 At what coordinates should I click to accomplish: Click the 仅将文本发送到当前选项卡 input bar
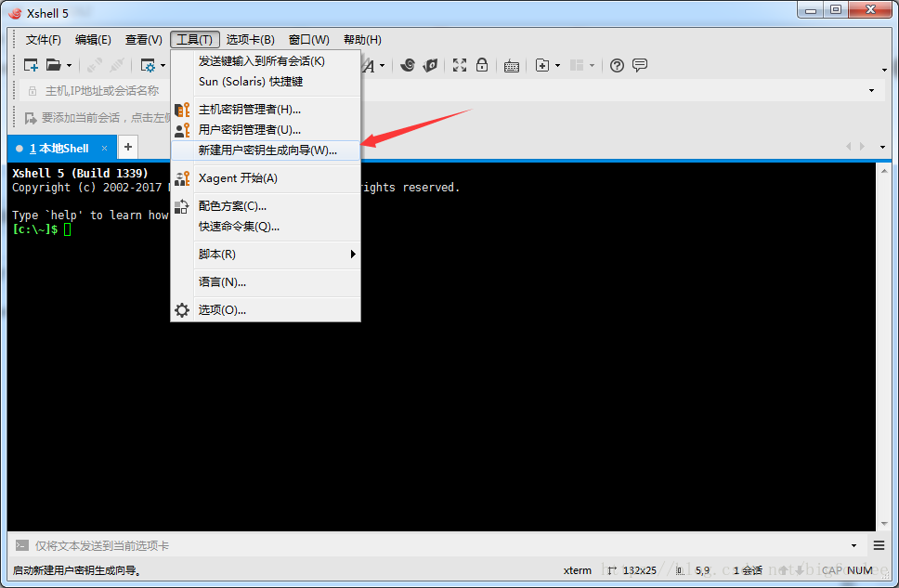pos(438,545)
